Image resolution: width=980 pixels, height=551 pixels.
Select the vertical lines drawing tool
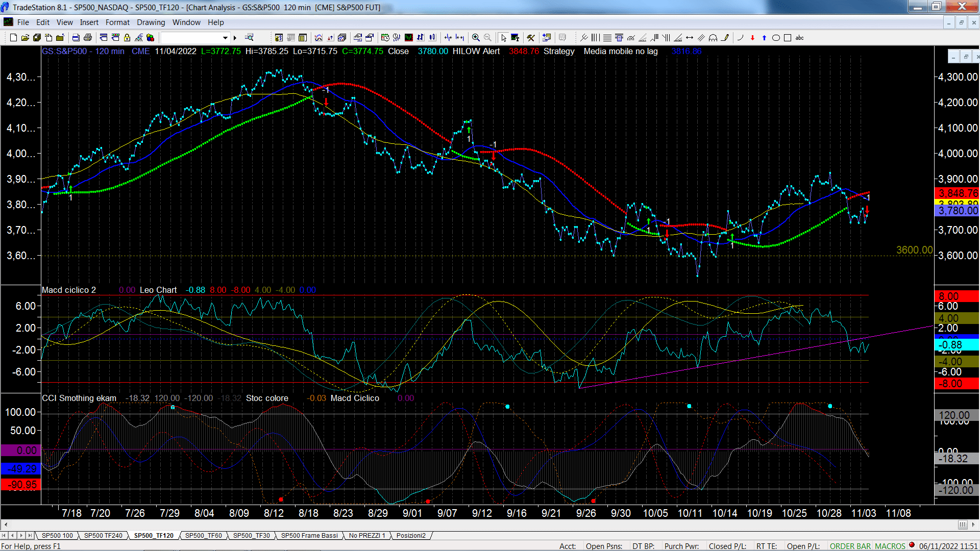point(596,38)
